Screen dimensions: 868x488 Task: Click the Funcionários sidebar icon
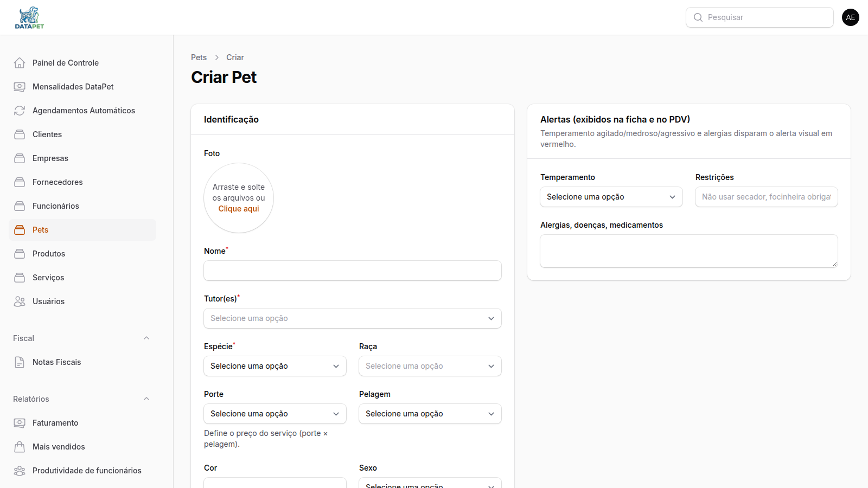[20, 206]
